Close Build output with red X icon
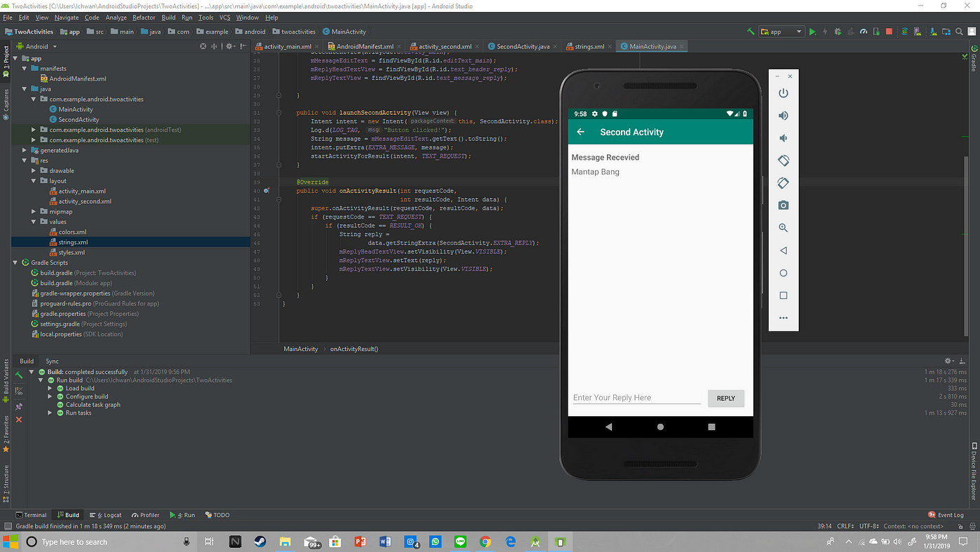The height and width of the screenshot is (552, 980). click(x=19, y=420)
